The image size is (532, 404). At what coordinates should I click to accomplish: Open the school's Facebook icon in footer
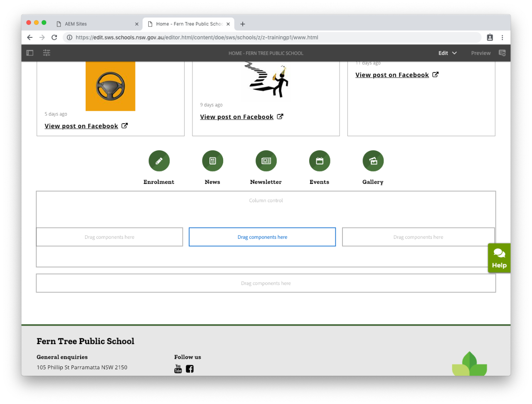[x=190, y=369]
